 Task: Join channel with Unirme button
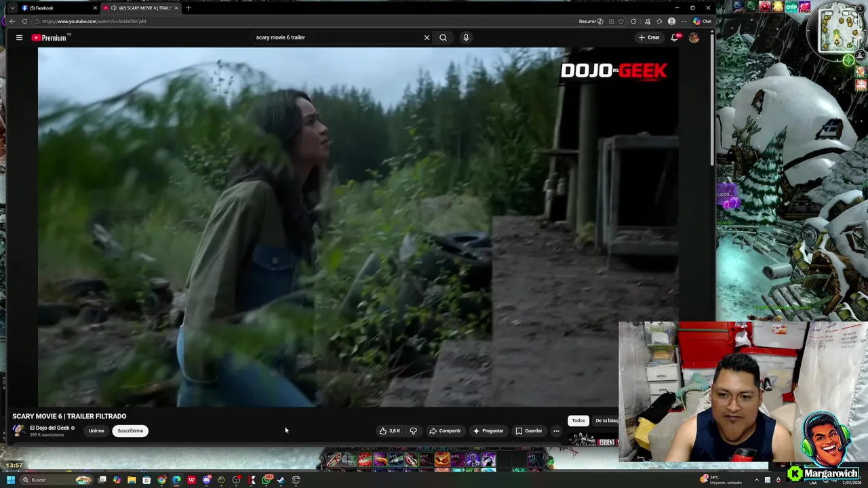(x=96, y=431)
